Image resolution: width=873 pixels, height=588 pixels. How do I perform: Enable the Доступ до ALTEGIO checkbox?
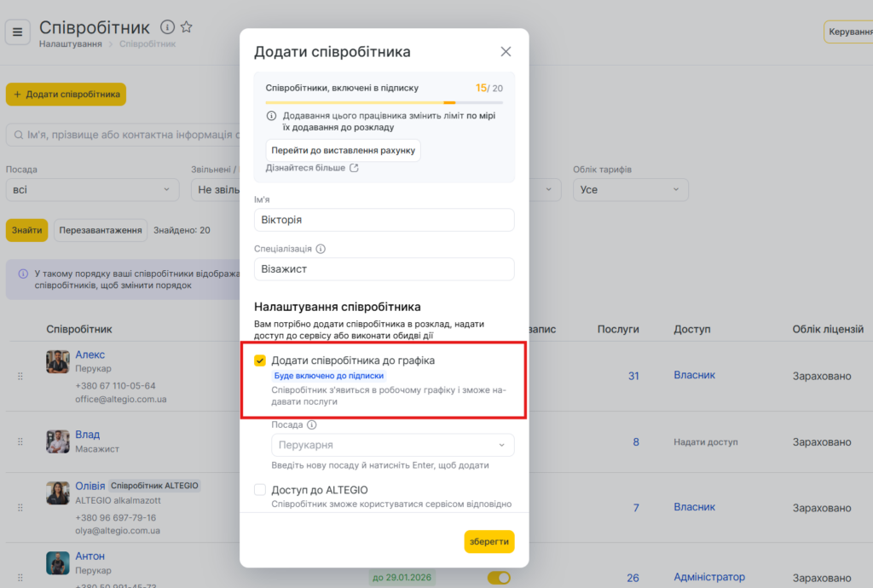pyautogui.click(x=260, y=490)
